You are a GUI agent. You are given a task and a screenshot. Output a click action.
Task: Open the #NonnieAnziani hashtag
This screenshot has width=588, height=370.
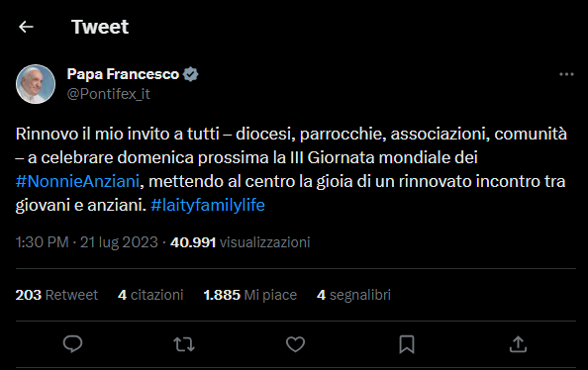(77, 181)
